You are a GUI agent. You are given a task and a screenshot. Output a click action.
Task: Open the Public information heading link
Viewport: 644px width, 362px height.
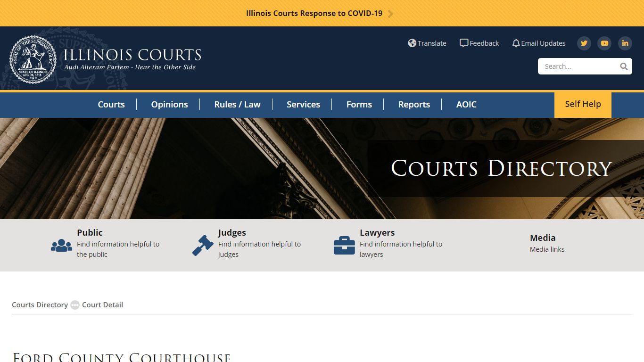[90, 232]
